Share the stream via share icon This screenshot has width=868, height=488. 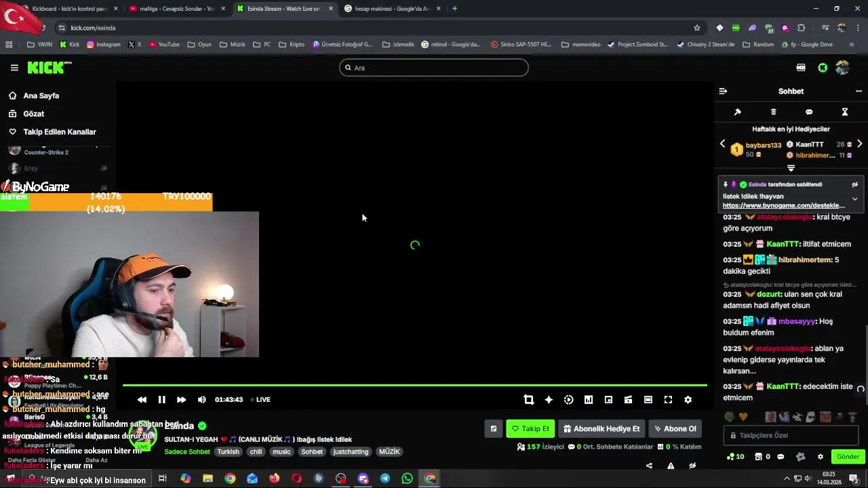click(649, 466)
